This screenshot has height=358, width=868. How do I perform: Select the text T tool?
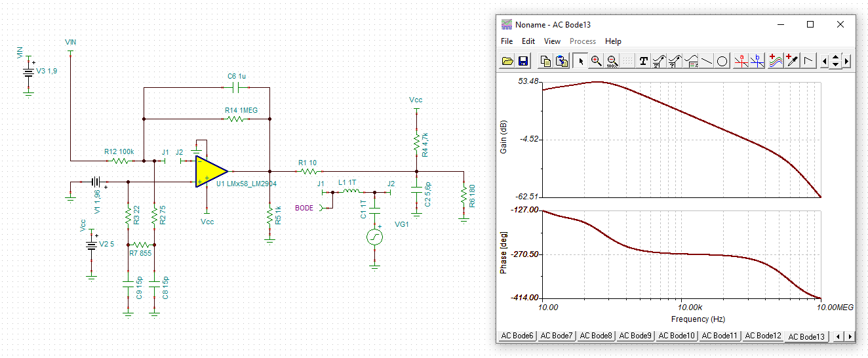pyautogui.click(x=644, y=61)
